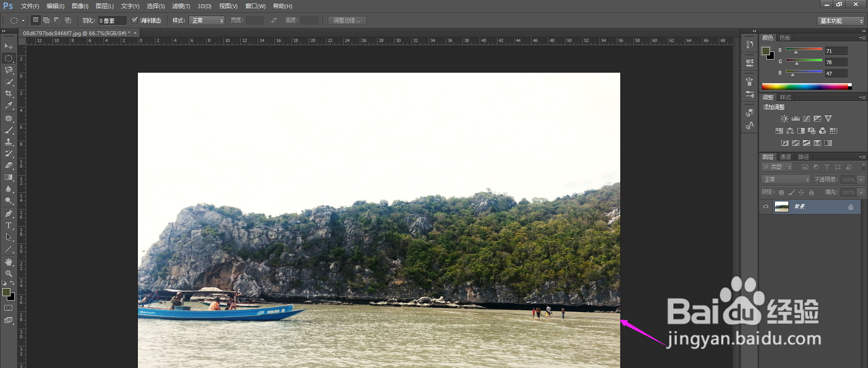Click the Levels adjustment icon
The height and width of the screenshot is (368, 868).
pos(796,118)
